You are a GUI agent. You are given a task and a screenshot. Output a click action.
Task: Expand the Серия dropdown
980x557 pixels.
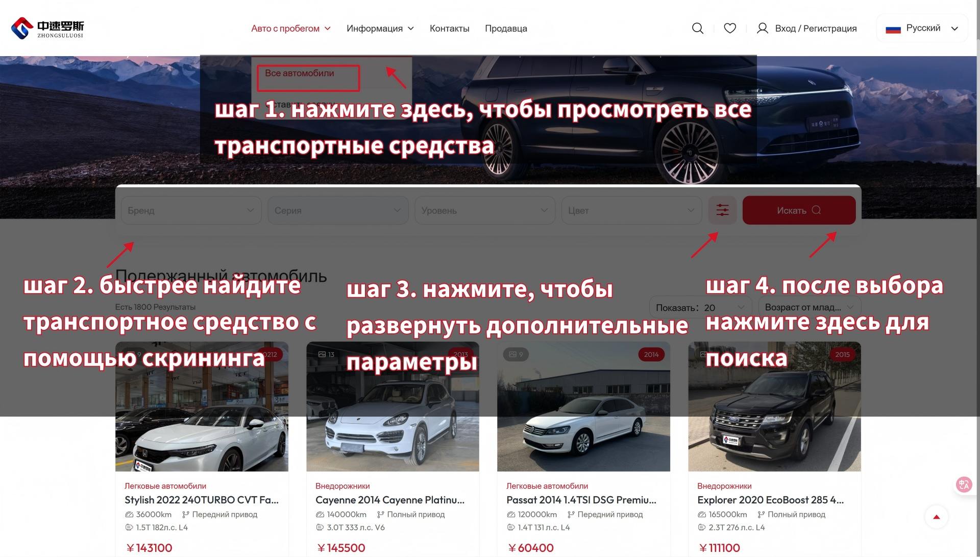(337, 210)
